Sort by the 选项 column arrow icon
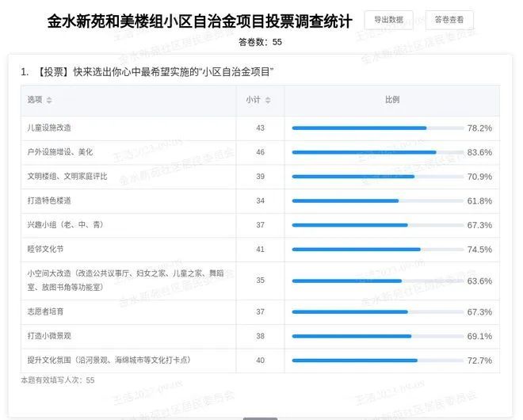 (x=50, y=101)
